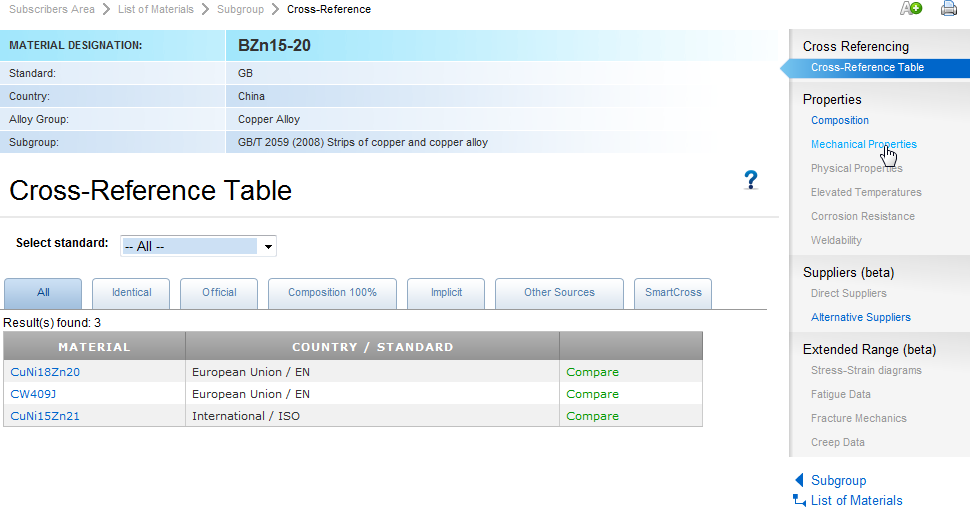Click List of Materials breadcrumb
Screen dimensions: 970x518
[x=155, y=9]
